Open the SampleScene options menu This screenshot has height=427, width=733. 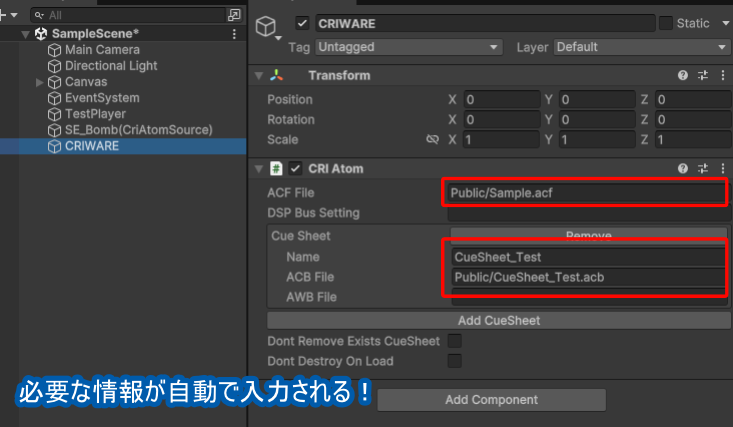click(x=234, y=34)
